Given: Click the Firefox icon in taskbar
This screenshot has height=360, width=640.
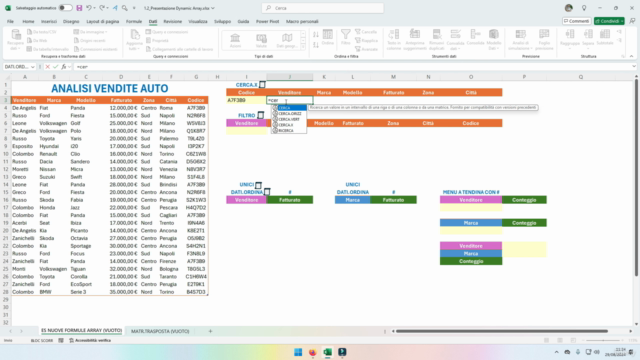Looking at the screenshot, I should (x=313, y=352).
